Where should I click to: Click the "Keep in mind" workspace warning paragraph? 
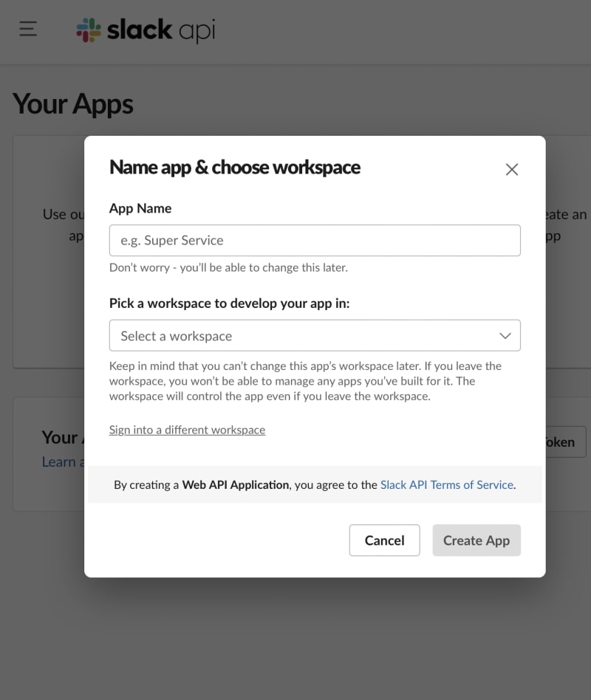coord(306,381)
